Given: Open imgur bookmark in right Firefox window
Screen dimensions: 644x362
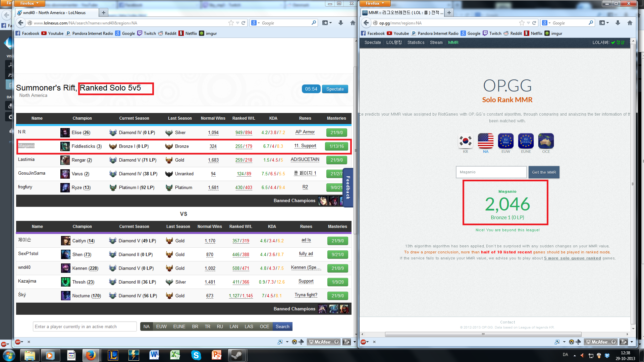Looking at the screenshot, I should click(553, 34).
